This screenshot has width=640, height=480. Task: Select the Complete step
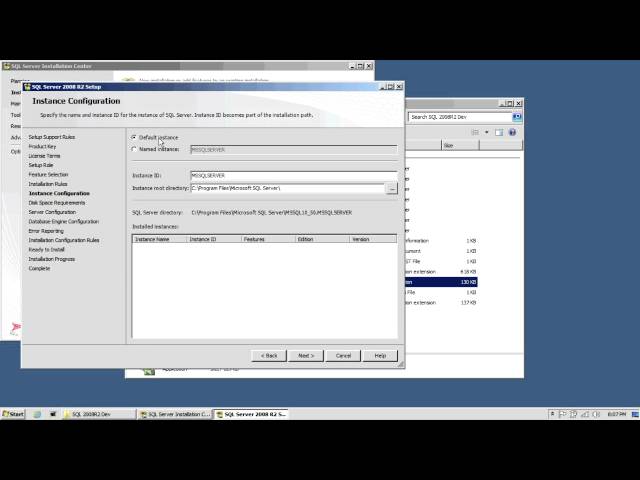pos(39,269)
